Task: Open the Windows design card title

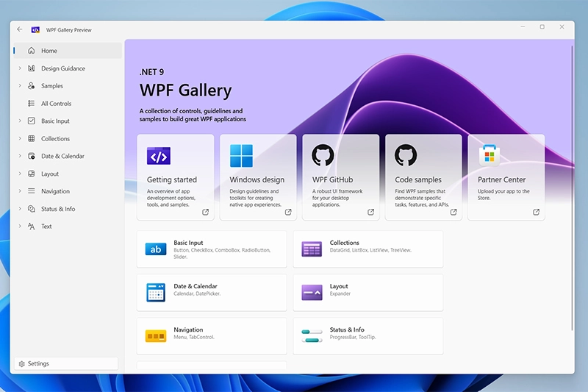Action: [x=257, y=179]
